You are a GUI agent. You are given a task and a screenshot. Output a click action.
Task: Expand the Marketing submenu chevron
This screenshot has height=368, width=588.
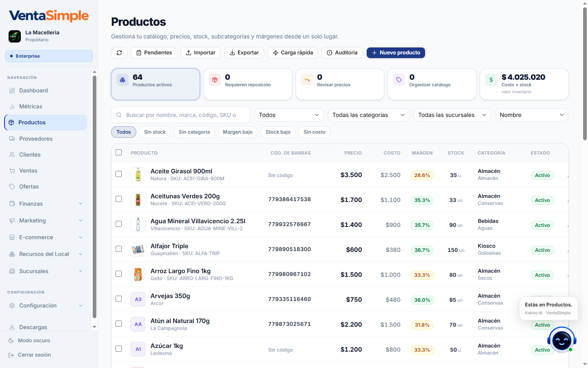pos(80,220)
